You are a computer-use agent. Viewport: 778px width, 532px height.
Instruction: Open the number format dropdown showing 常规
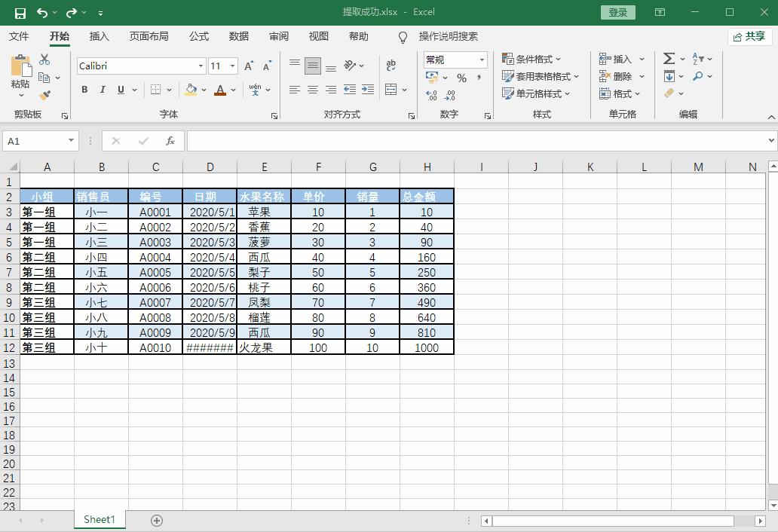(x=480, y=60)
